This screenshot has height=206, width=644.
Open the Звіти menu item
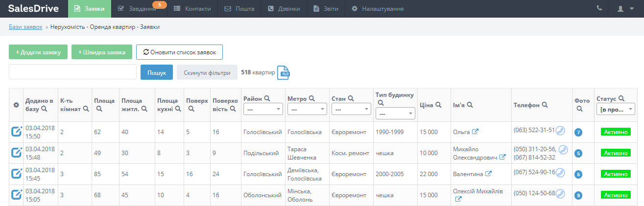pyautogui.click(x=325, y=9)
